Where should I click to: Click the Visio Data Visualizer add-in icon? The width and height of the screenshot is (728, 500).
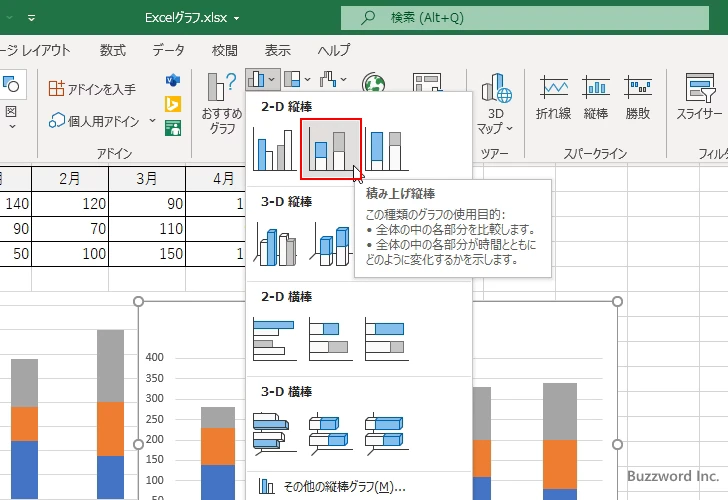[x=173, y=80]
